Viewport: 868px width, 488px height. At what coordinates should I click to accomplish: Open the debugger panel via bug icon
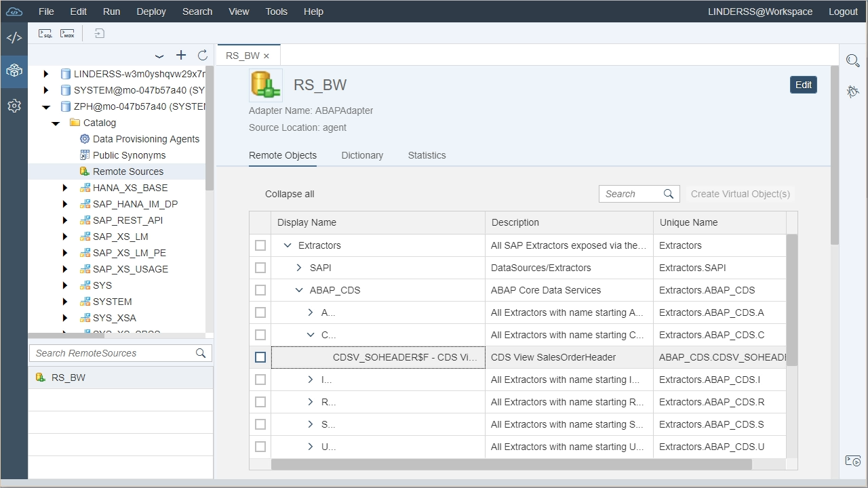click(852, 91)
